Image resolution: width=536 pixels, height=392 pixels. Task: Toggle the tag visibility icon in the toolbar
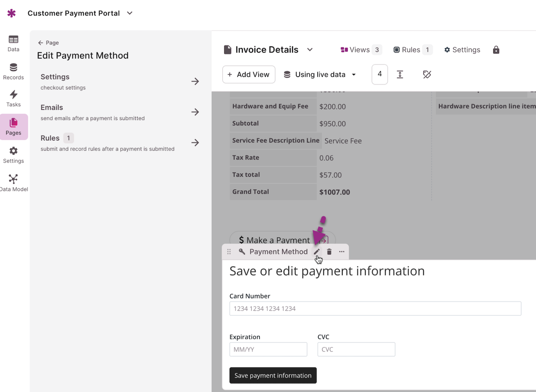tap(427, 74)
